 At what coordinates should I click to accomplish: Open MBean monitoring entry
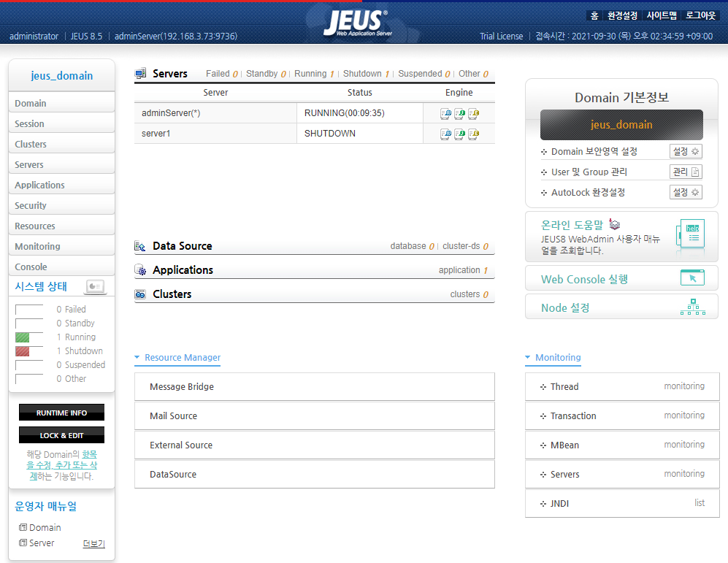[622, 445]
